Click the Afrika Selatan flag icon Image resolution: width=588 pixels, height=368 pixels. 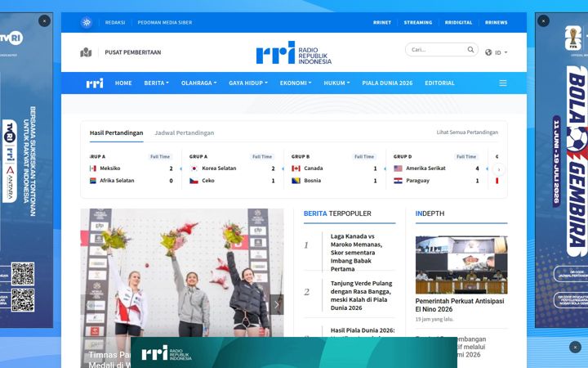(93, 181)
